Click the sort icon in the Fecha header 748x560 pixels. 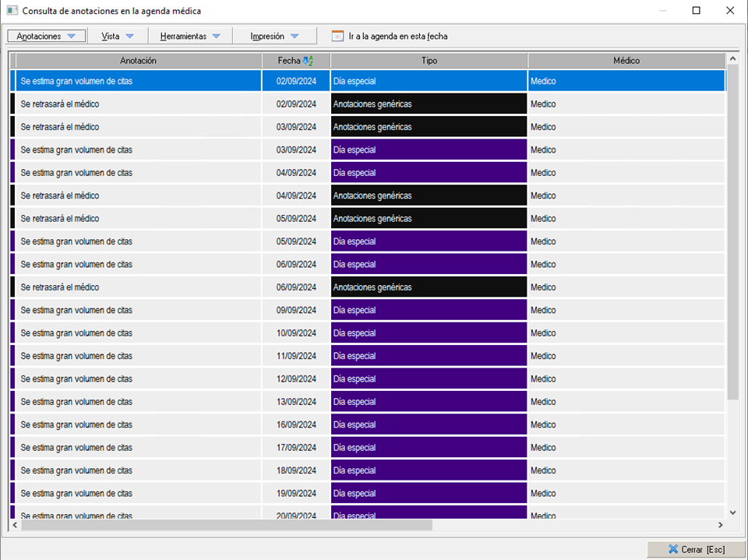[x=308, y=61]
